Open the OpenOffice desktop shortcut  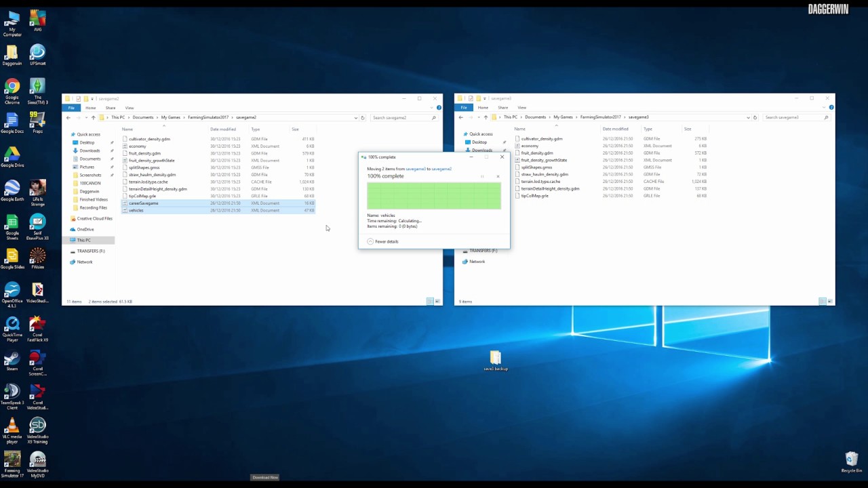click(x=12, y=295)
